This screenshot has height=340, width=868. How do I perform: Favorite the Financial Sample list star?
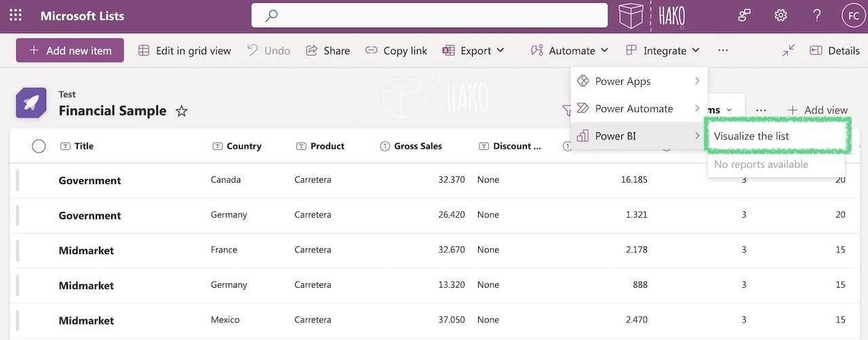click(181, 111)
